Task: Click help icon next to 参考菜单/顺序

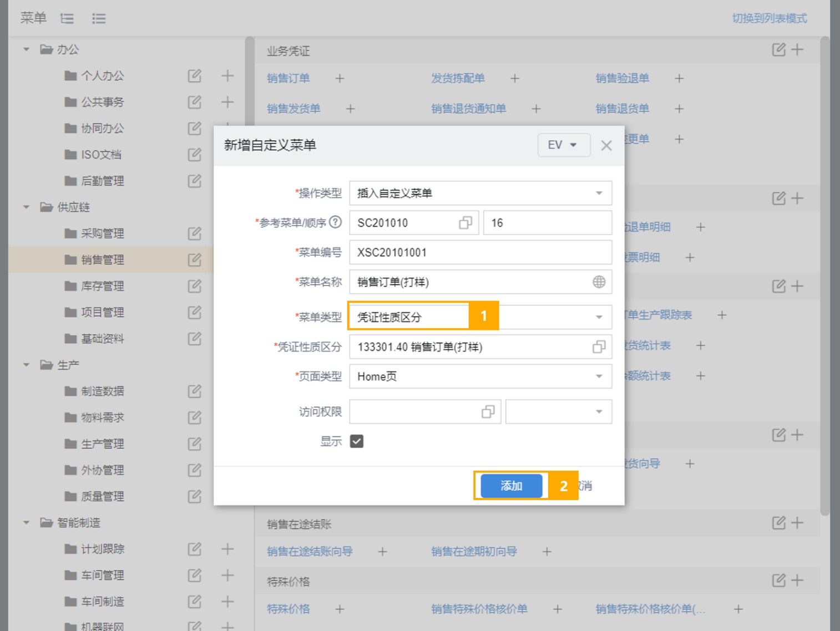Action: pos(335,222)
